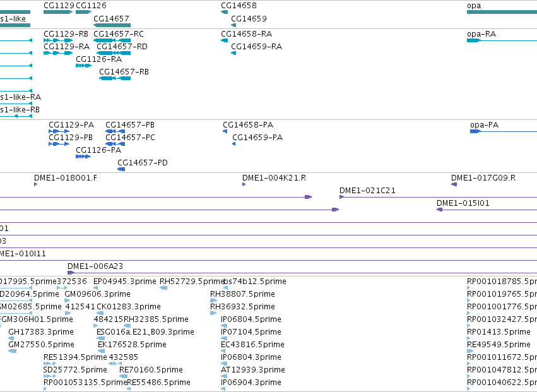Viewport: 537px width, 392px height.
Task: Open the opa-RA transcript label
Action: [481, 34]
